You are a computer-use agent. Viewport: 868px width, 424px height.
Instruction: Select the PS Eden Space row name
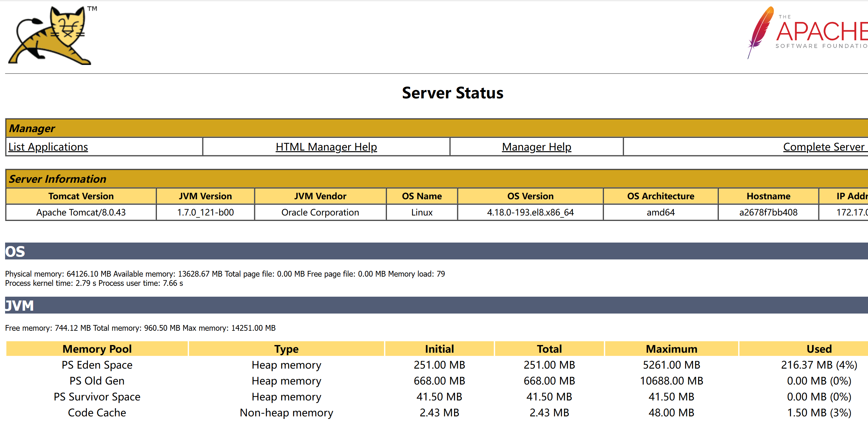pos(97,365)
